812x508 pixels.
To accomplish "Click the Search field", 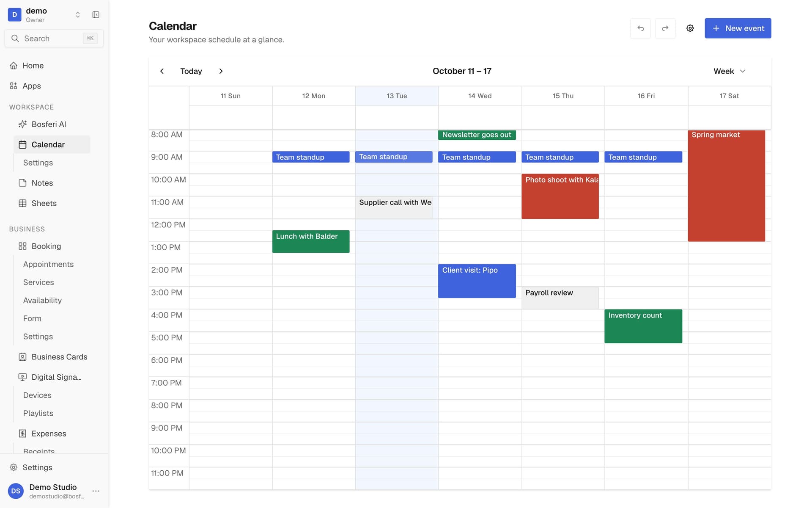I will pyautogui.click(x=54, y=39).
